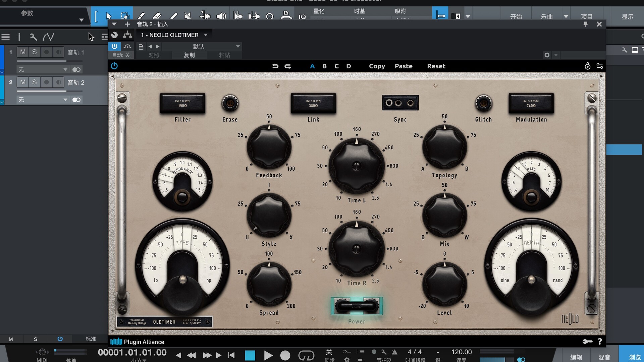
Task: Open autoscroll options dropdown arrow
Action: (468, 16)
